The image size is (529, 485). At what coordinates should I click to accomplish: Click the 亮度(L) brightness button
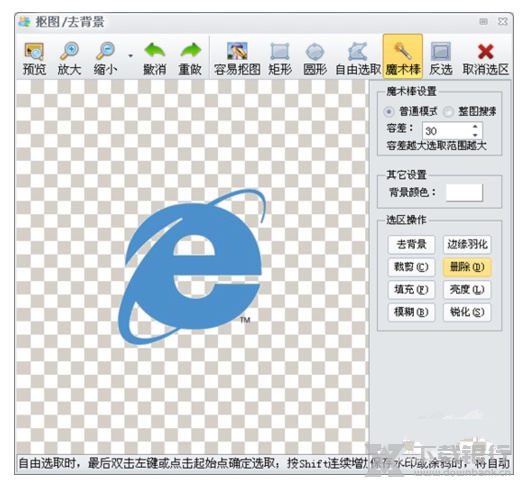click(x=467, y=290)
